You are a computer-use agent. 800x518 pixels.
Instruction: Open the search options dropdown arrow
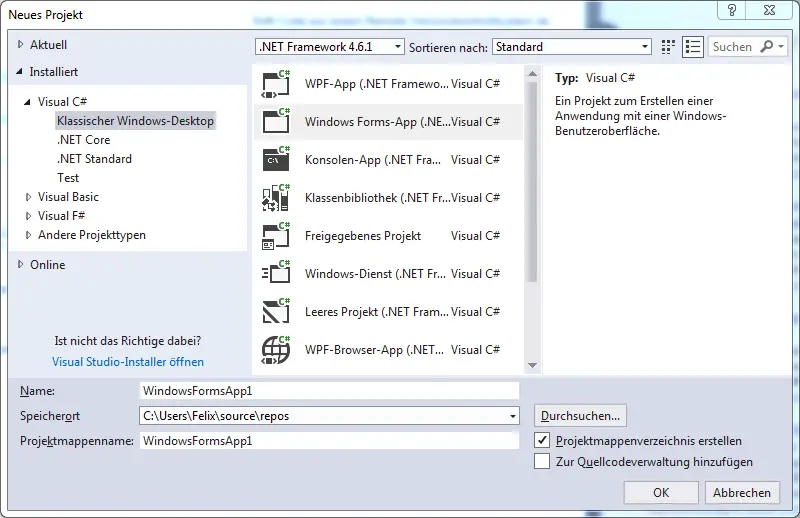pos(781,46)
